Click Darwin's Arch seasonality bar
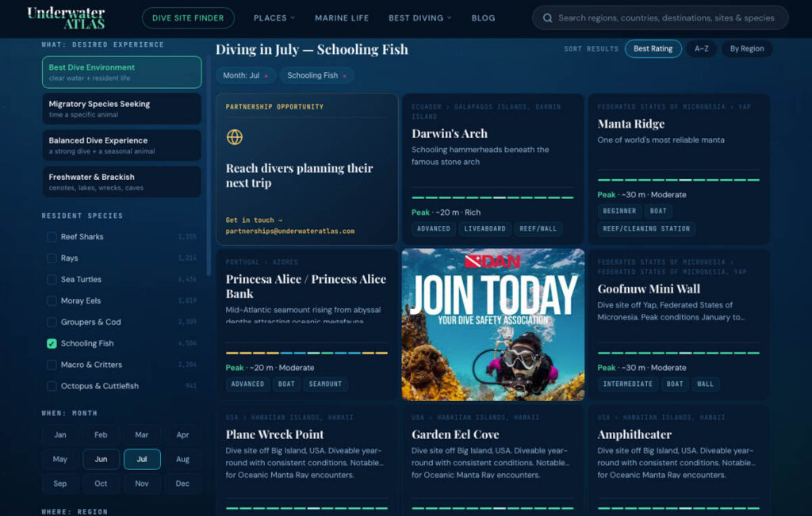 tap(492, 197)
